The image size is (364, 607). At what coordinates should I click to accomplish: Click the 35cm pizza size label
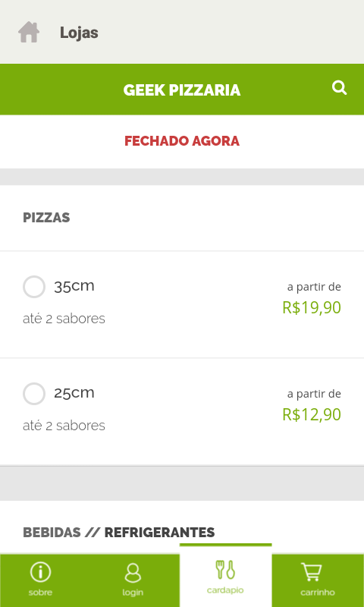point(74,287)
